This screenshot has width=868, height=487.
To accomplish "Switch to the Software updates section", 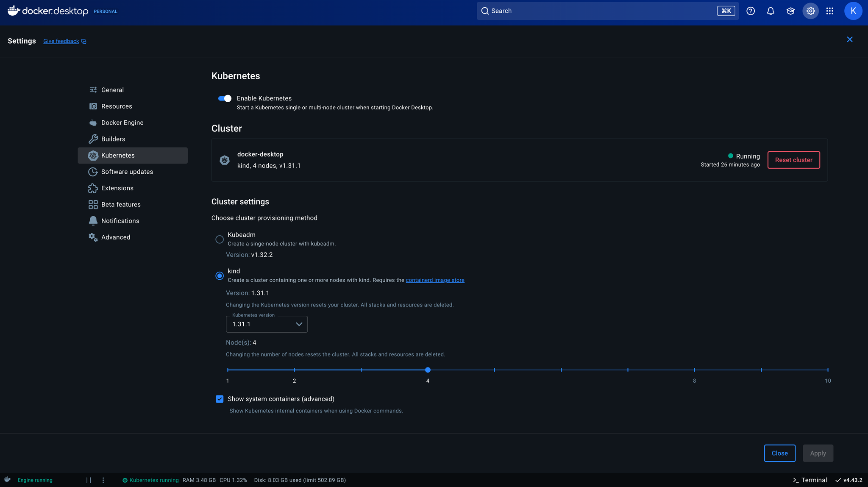I will 133,172.
